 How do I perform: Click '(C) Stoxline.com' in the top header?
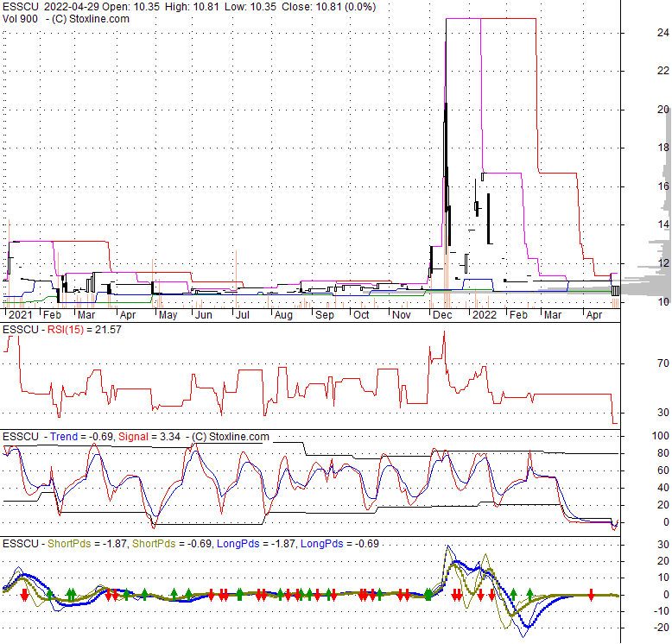(x=91, y=19)
